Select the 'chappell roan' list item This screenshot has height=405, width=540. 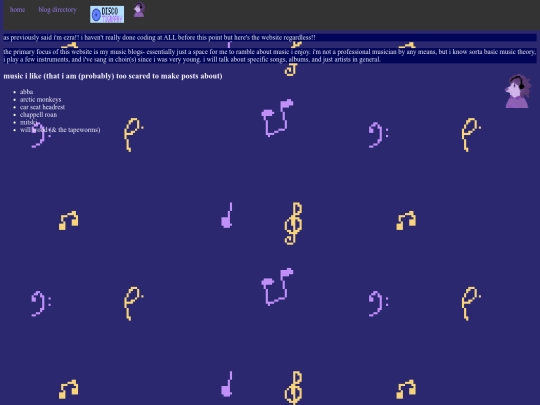[39, 114]
